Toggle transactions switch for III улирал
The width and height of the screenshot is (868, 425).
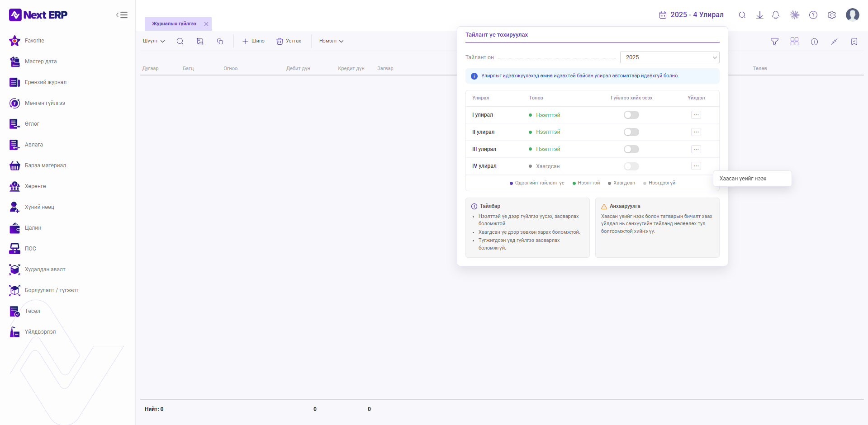click(631, 149)
